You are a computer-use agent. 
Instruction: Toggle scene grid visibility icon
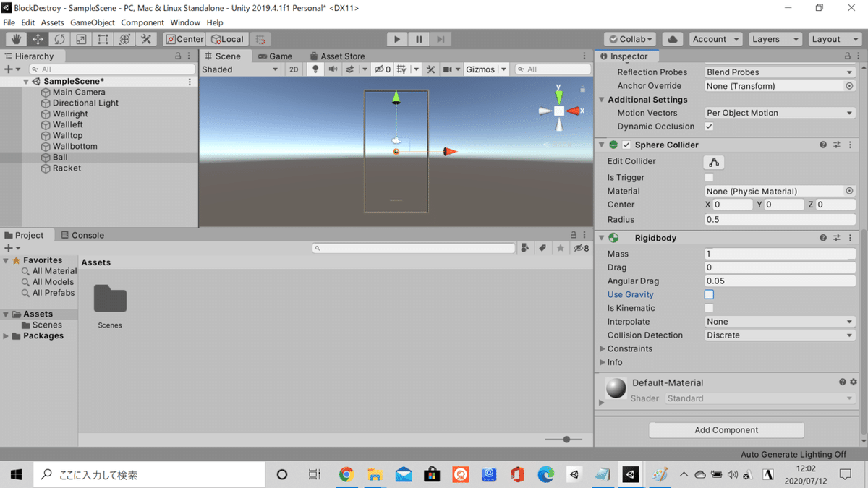(401, 69)
